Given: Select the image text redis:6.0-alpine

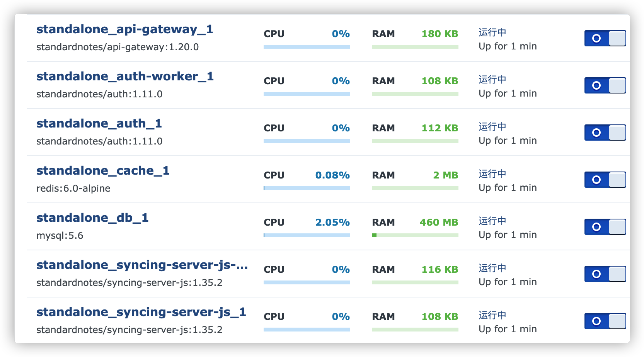Looking at the screenshot, I should (x=73, y=189).
